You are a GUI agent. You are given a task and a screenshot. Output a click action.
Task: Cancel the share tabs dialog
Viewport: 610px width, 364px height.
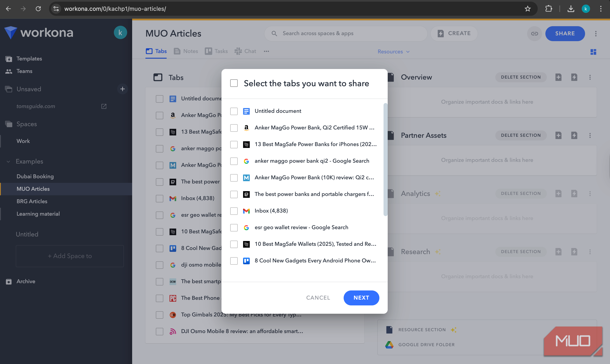click(318, 298)
